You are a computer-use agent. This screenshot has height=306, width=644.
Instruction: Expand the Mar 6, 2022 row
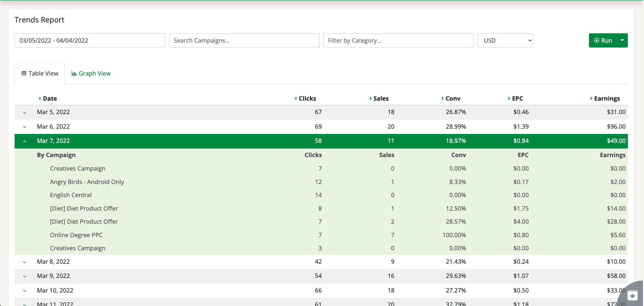(x=25, y=127)
